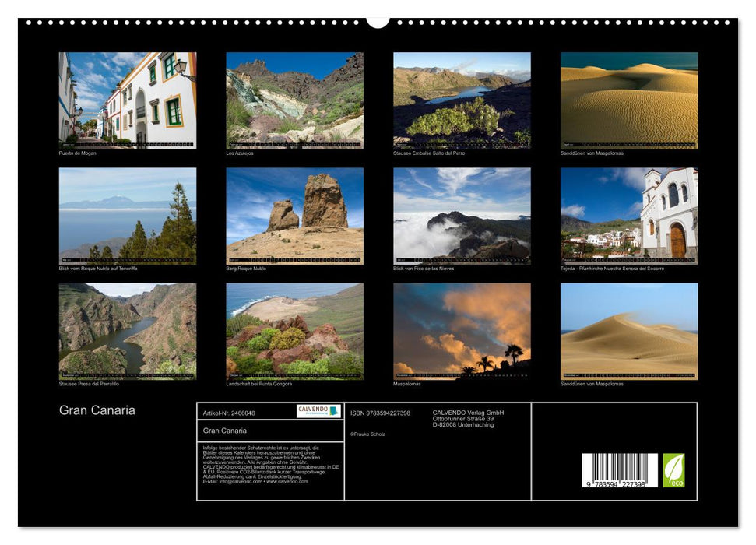Click the 'D-82008 Unterhaching' line
This screenshot has height=545, width=756.
pyautogui.click(x=462, y=425)
